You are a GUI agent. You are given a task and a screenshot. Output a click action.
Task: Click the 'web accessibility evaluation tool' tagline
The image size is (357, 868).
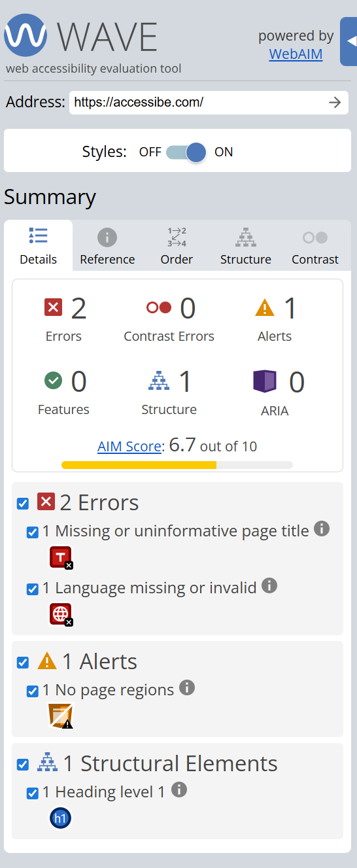coord(93,69)
